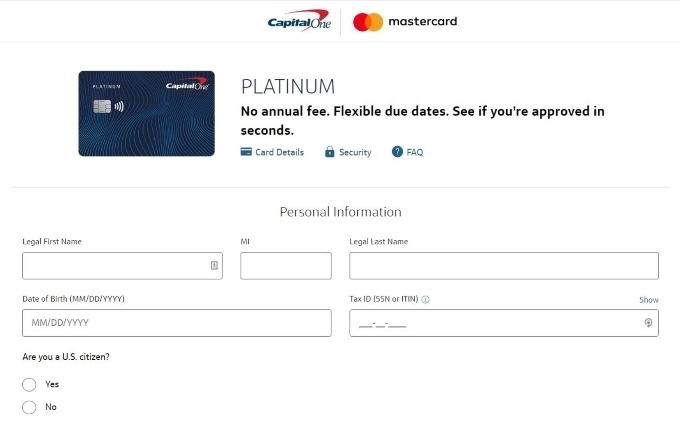
Task: Open the FAQ link
Action: pyautogui.click(x=415, y=152)
